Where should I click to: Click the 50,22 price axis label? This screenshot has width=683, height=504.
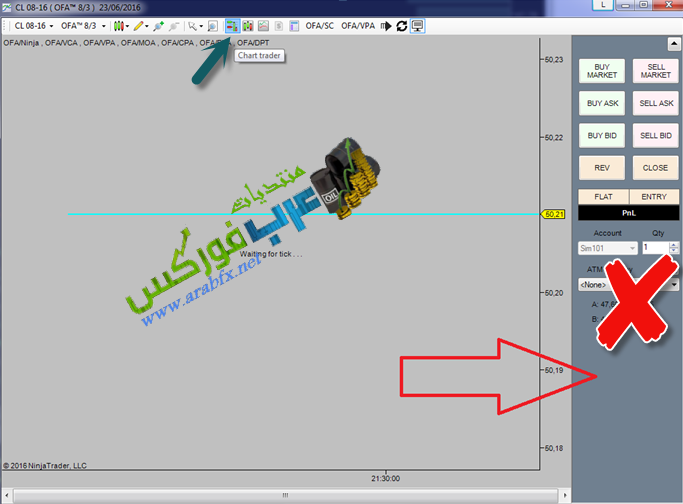click(x=554, y=138)
